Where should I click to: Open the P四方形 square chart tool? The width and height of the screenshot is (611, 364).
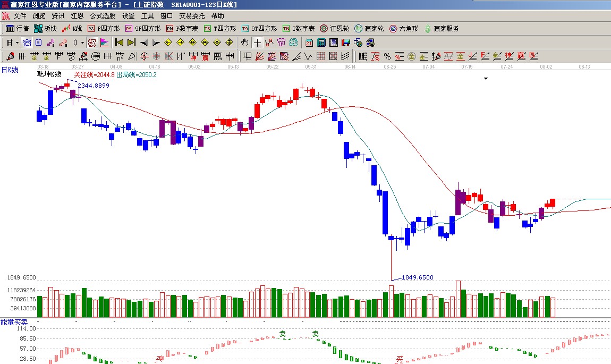tap(102, 29)
